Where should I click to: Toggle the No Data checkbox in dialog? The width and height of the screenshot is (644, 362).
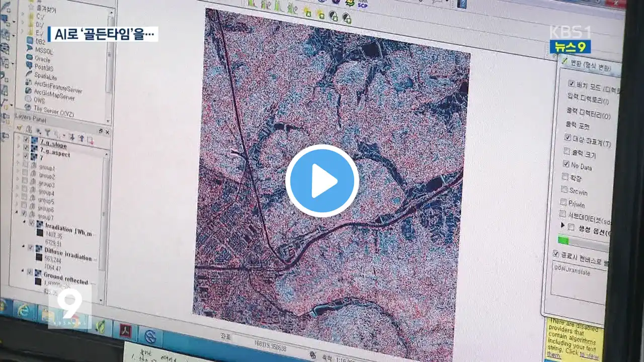click(x=566, y=164)
